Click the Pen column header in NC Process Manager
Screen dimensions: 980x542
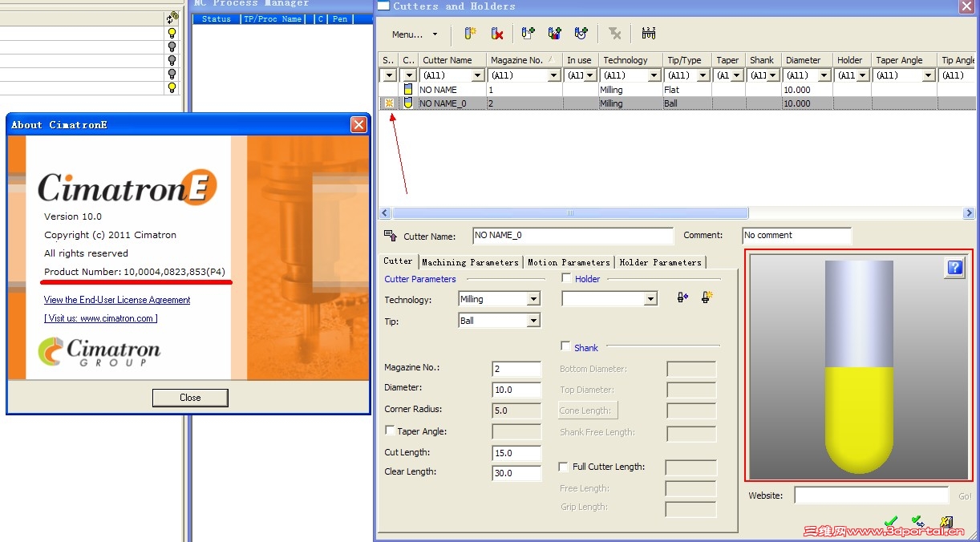pos(340,18)
